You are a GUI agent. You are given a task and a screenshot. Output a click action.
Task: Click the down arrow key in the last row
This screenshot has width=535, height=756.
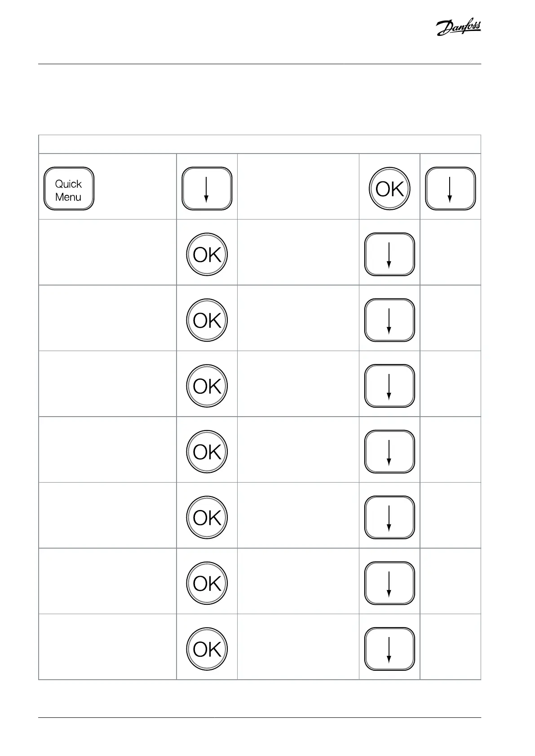[389, 649]
